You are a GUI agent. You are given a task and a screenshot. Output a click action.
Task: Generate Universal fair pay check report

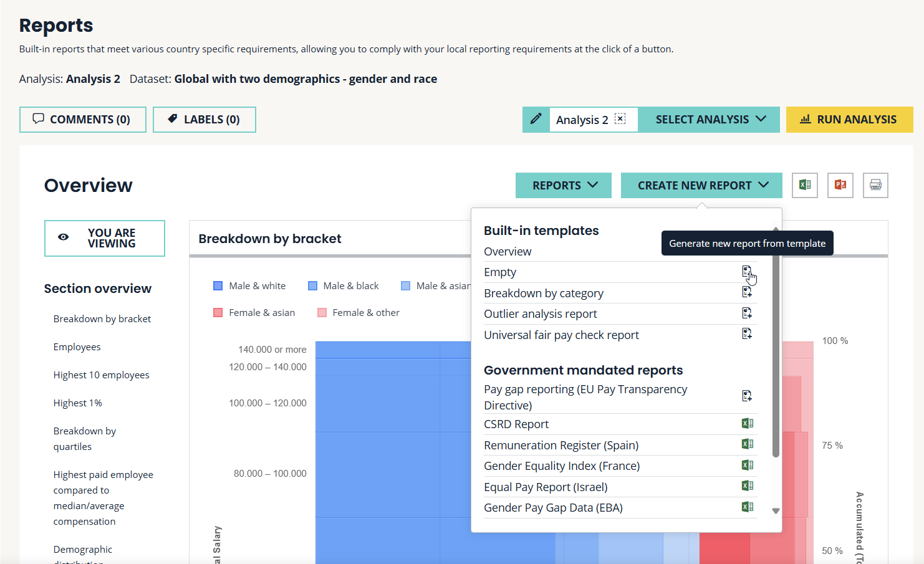coord(746,334)
